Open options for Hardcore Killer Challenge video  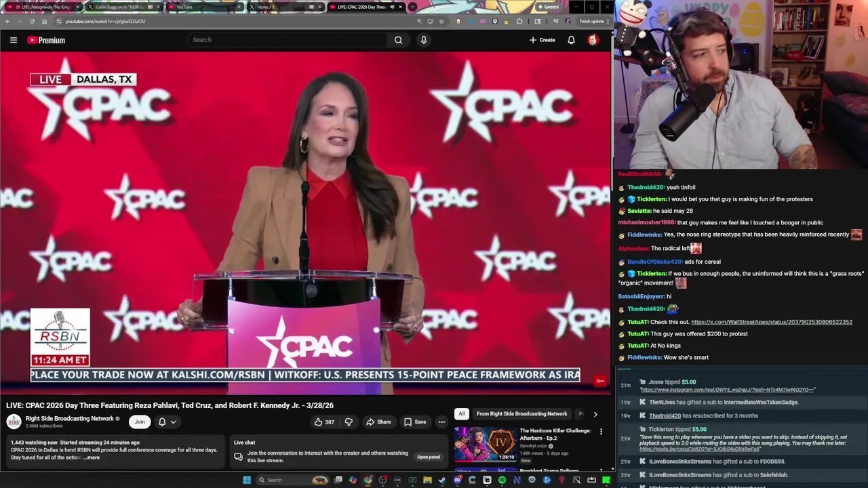(601, 432)
